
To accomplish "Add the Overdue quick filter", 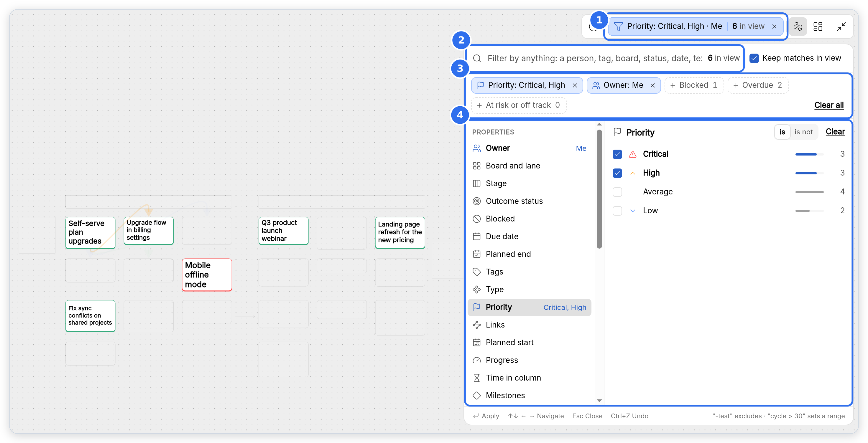I will coord(758,85).
